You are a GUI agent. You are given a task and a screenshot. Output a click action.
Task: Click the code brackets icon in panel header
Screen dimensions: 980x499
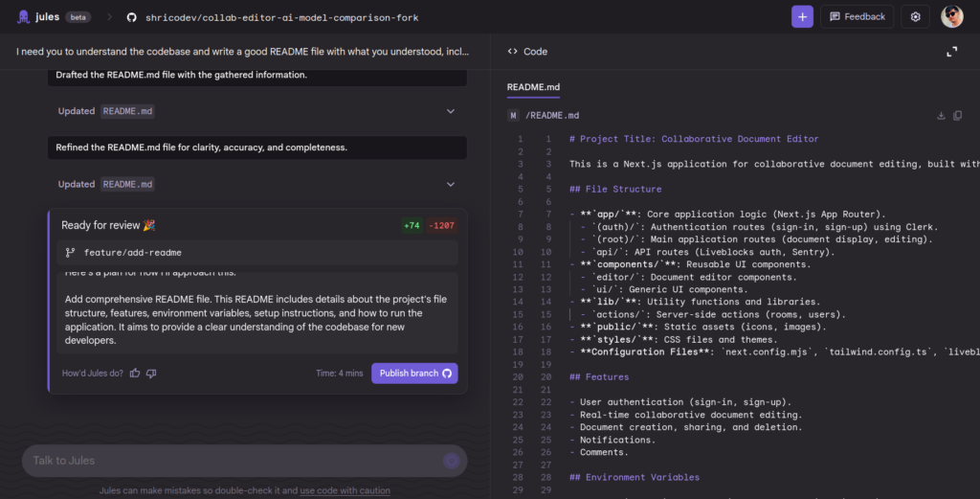pos(513,52)
